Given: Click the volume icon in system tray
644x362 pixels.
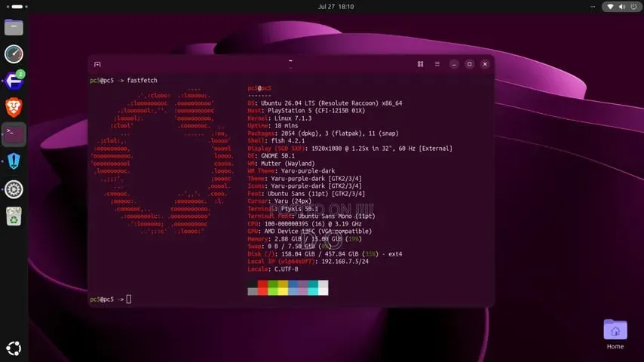Looking at the screenshot, I should point(622,7).
